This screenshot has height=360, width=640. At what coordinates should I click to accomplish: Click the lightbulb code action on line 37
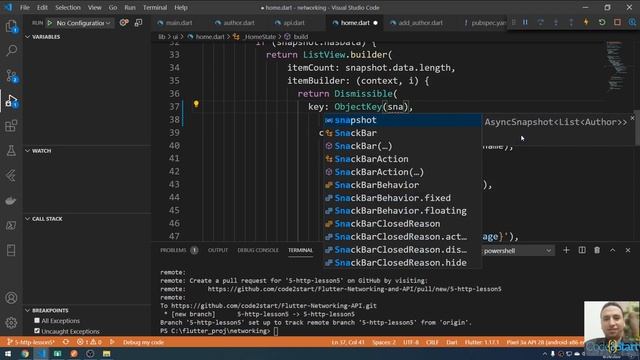coord(196,104)
